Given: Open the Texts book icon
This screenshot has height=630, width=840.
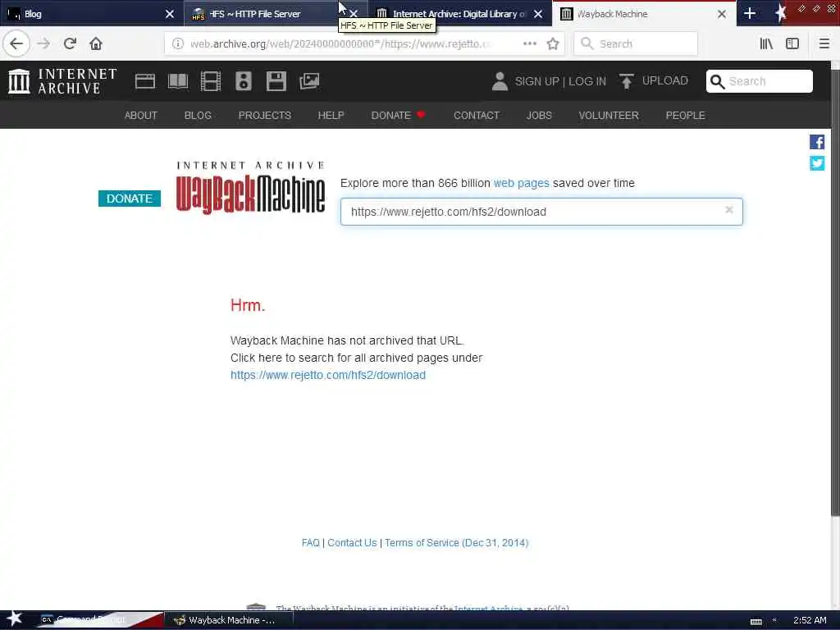Looking at the screenshot, I should coord(178,81).
